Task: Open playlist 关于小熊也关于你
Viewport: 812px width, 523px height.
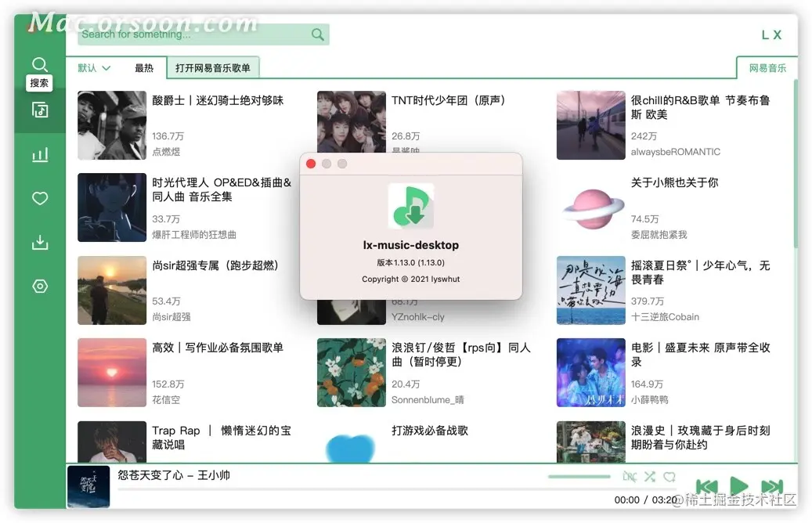Action: pos(674,182)
